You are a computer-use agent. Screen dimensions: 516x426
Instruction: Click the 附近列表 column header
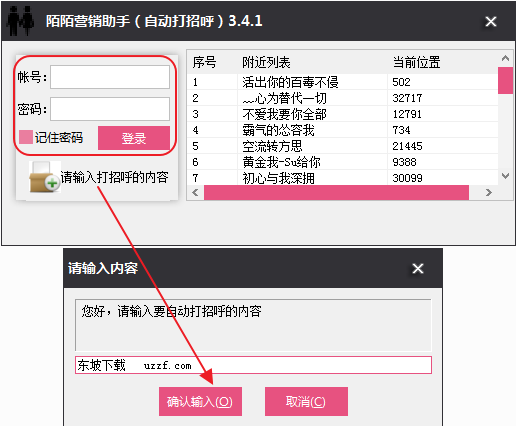point(266,62)
